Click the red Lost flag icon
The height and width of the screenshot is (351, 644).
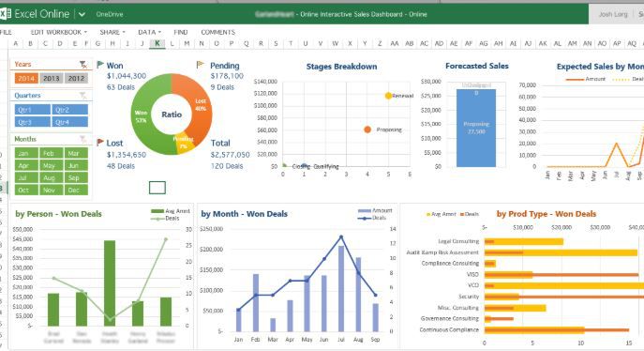point(100,143)
